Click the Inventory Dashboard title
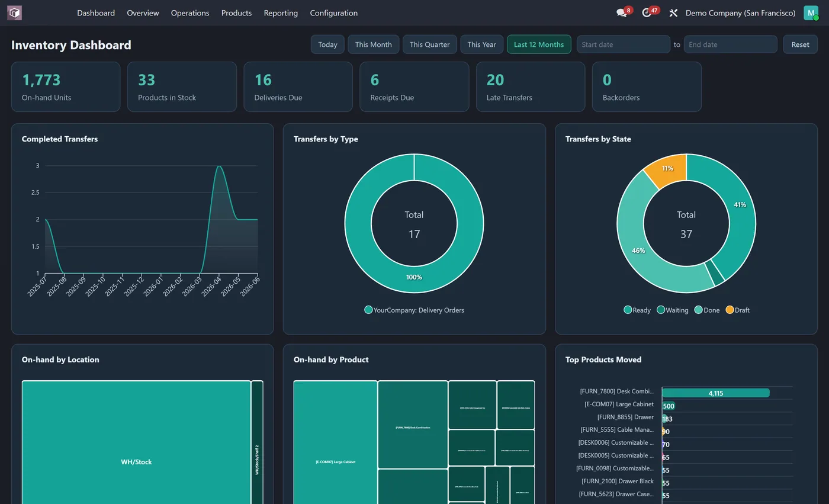Viewport: 829px width, 504px height. point(71,45)
